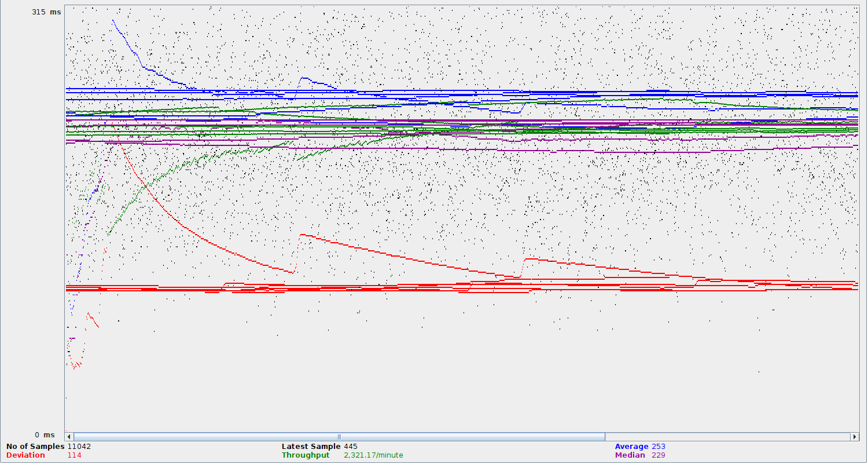Click the scrollbar left arrow button
This screenshot has width=868, height=464.
point(69,437)
